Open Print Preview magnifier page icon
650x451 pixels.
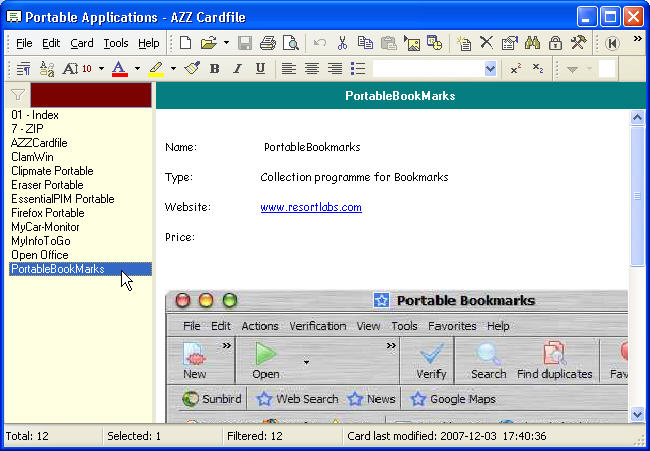(291, 43)
